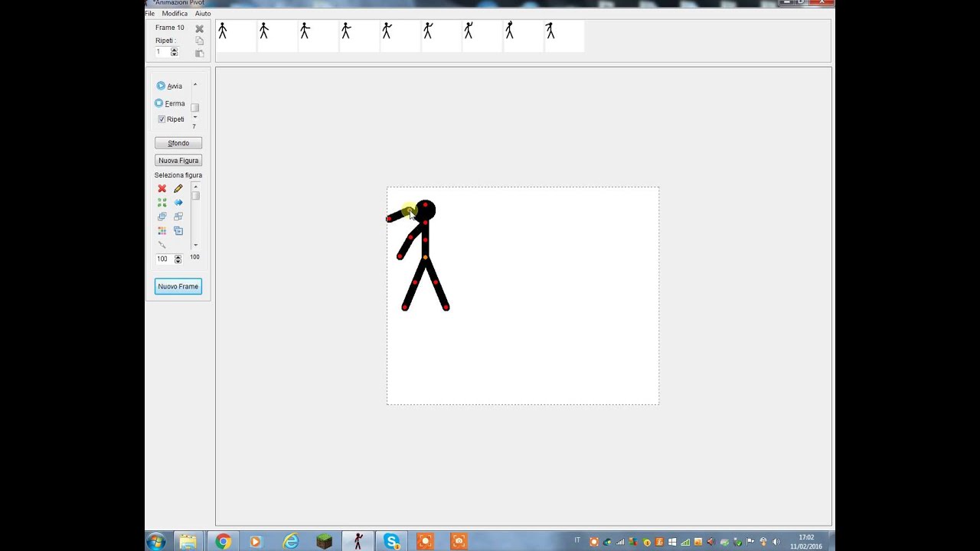Open File Explorer from taskbar
Viewport: 980px width, 551px height.
pyautogui.click(x=188, y=542)
